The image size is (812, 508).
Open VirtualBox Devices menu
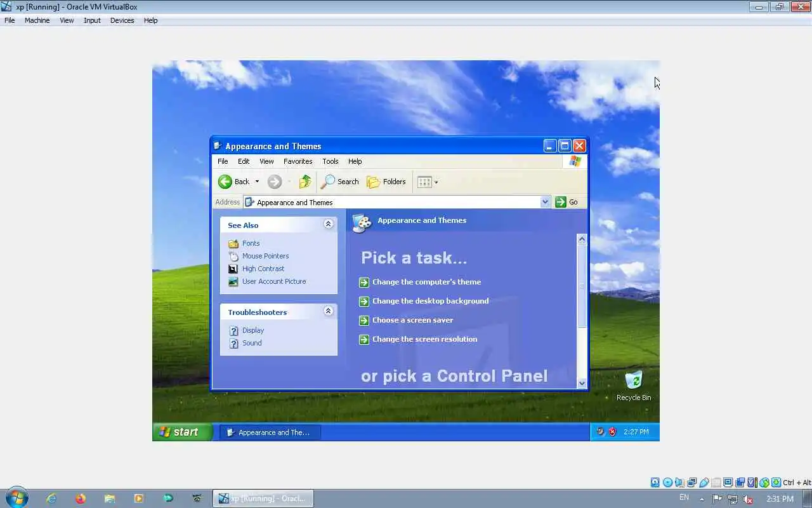click(x=122, y=20)
